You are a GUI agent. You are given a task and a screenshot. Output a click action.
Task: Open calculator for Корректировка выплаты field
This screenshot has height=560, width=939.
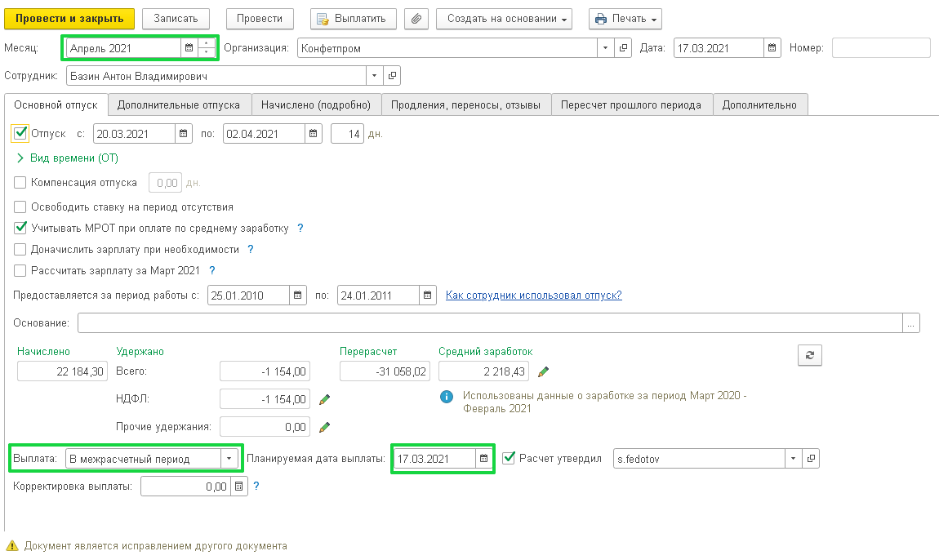[x=238, y=487]
